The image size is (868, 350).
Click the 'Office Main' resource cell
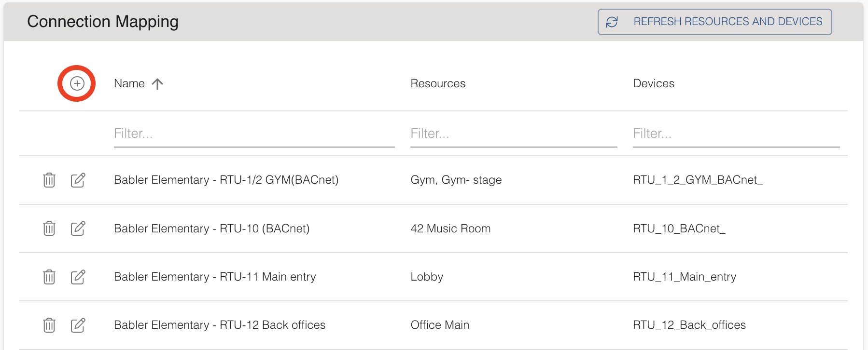[x=440, y=325]
